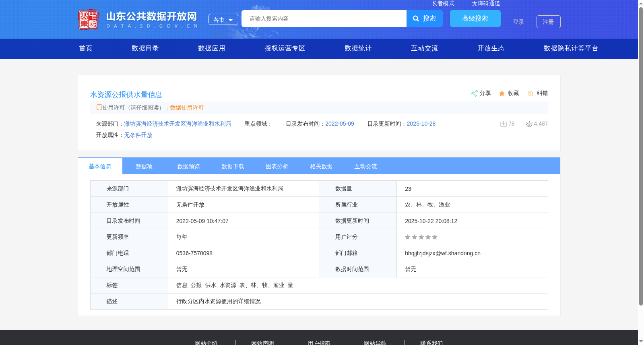Click the download count icon showing 78
The width and height of the screenshot is (644, 345).
click(503, 124)
